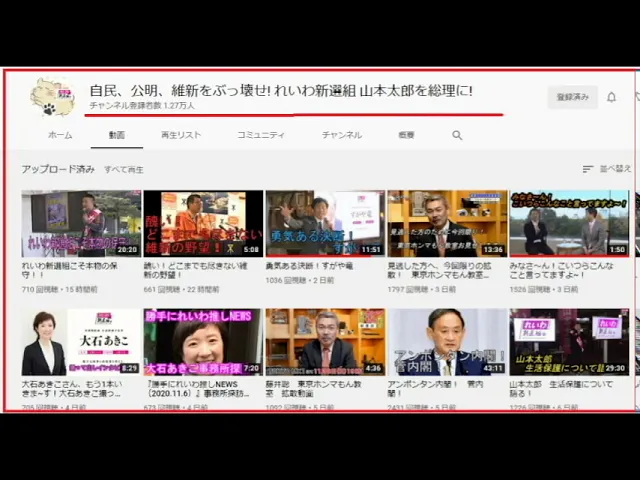Click title みなさ〜ん!こいつらこんなこと言ってますよ
Image resolution: width=640 pixels, height=480 pixels.
[562, 270]
